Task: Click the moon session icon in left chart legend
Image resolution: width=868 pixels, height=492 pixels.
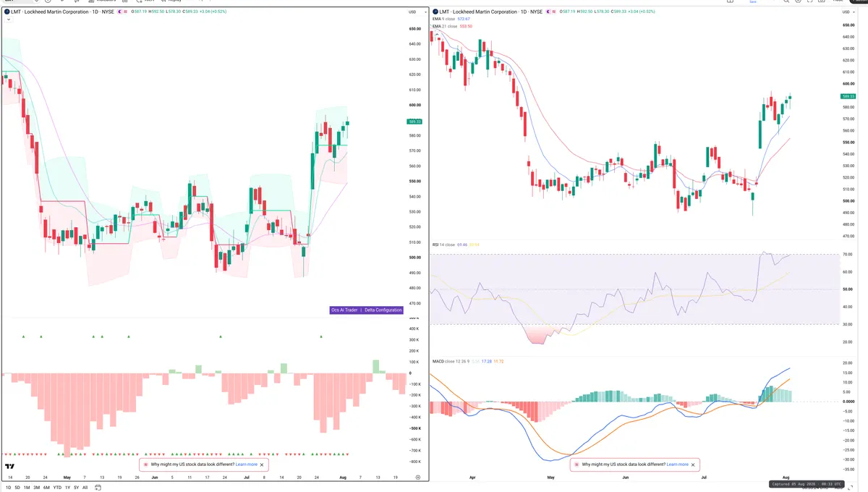Action: 119,12
